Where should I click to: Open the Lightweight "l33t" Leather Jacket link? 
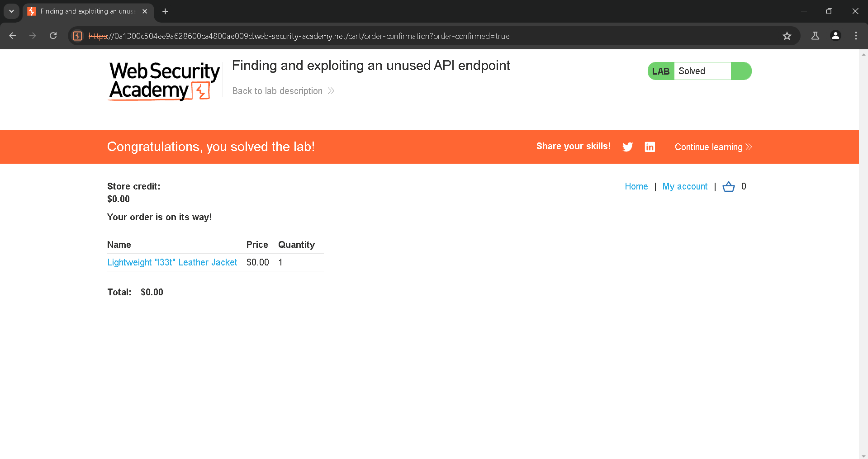point(172,262)
